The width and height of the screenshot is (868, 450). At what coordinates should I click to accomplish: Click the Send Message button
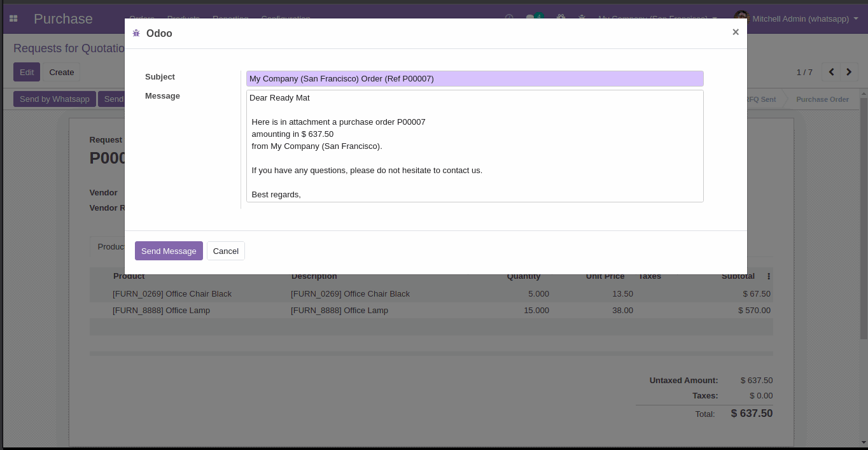click(x=169, y=251)
